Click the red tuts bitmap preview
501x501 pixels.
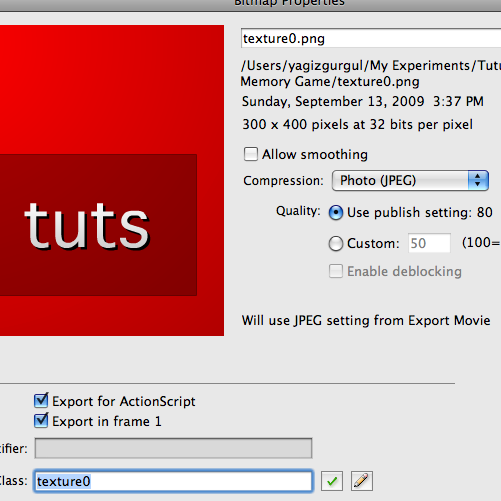tap(112, 180)
